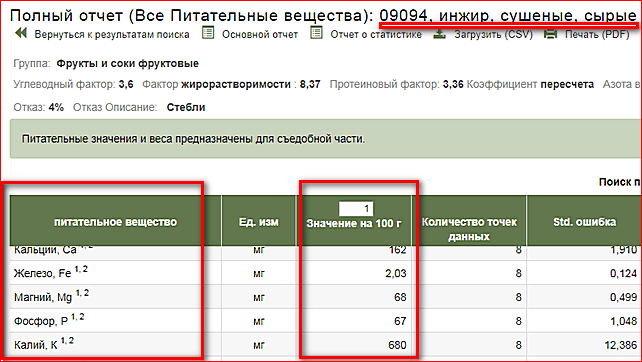642x362 pixels.
Task: Click the Отчет о статистике document icon
Action: coord(316,33)
